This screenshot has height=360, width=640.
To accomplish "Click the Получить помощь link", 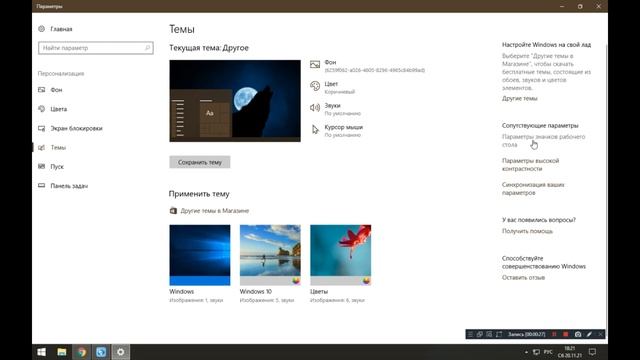I will coord(527,231).
